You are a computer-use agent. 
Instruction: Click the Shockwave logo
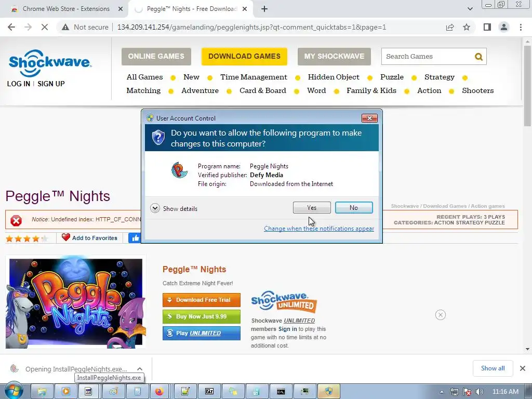50,63
